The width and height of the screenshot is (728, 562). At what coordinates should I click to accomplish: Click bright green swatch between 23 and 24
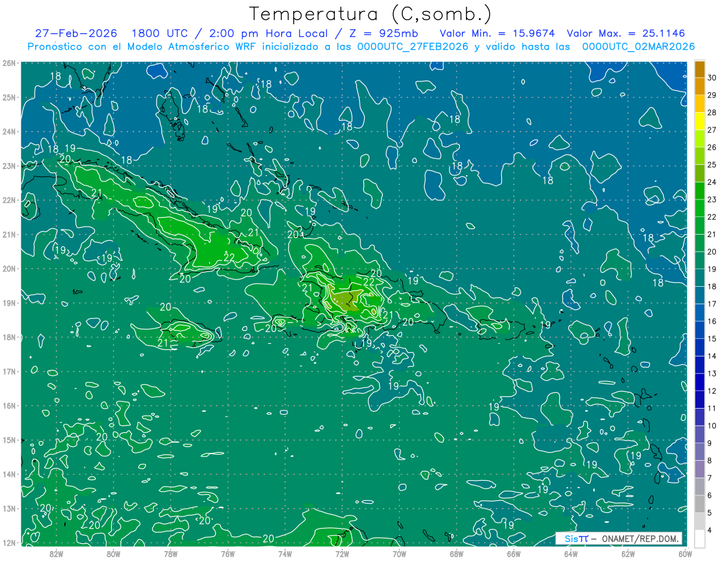699,191
